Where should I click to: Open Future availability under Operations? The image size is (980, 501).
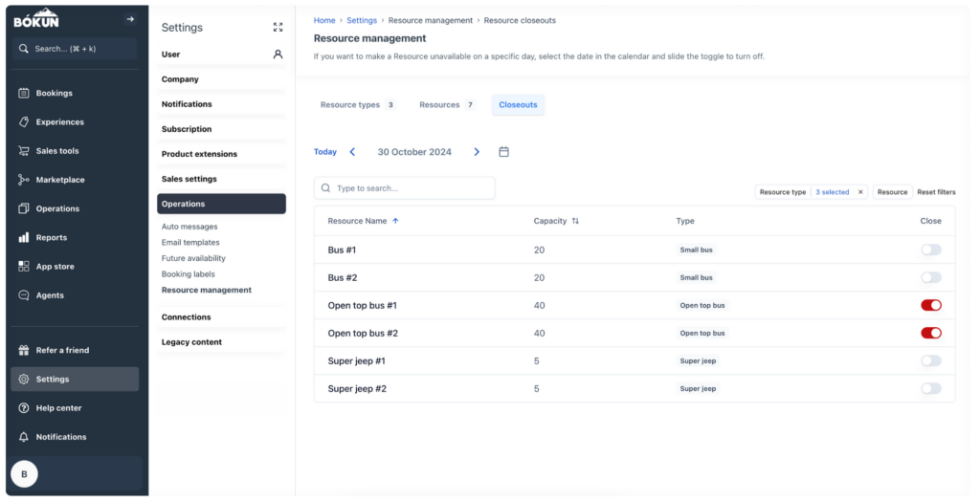click(193, 258)
